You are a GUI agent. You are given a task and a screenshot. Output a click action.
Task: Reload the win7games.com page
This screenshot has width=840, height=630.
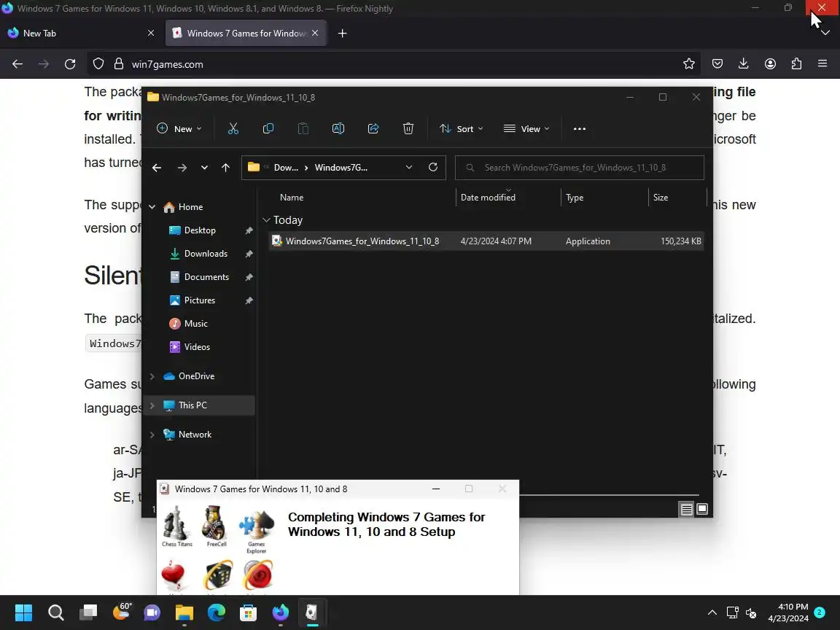[70, 64]
